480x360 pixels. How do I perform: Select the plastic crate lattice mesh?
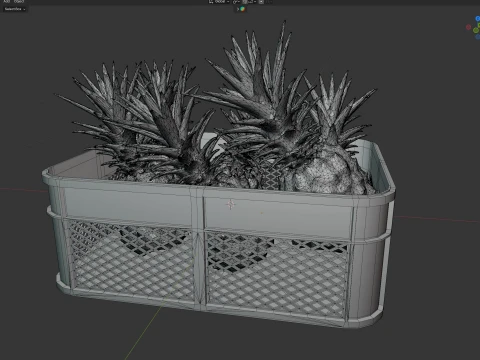click(x=277, y=277)
